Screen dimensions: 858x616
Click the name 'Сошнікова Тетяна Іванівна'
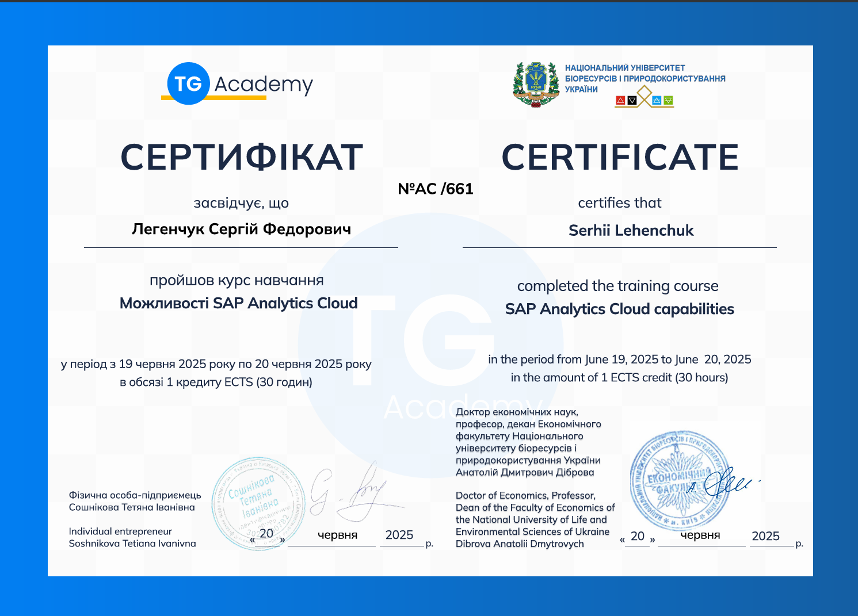pyautogui.click(x=132, y=507)
